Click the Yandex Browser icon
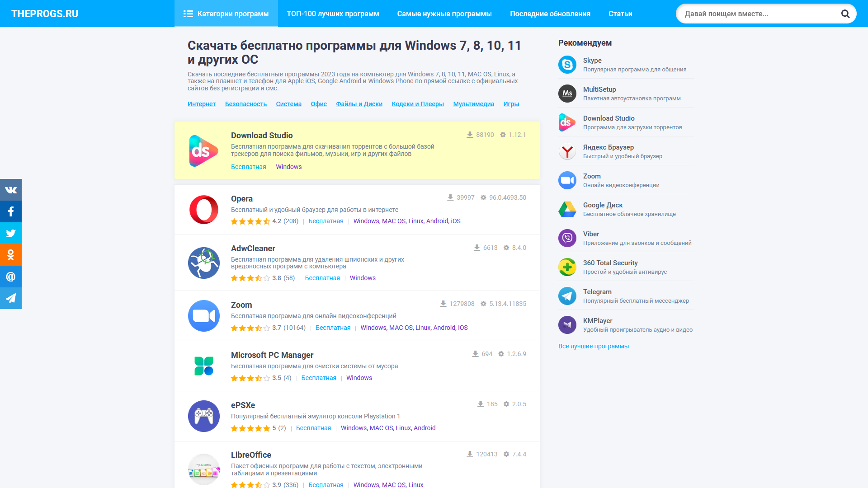This screenshot has height=488, width=868. [x=567, y=151]
